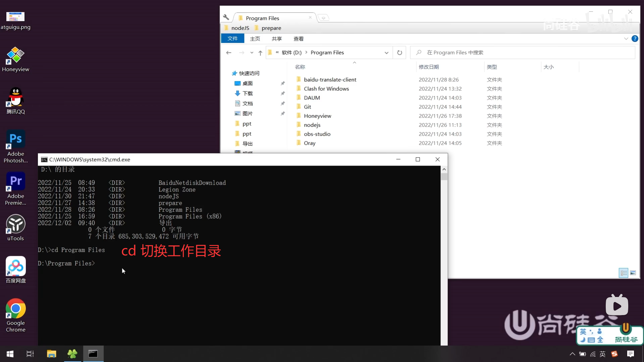Screen dimensions: 644x362
Task: Click the cmd scrollbar up arrow
Action: click(444, 169)
